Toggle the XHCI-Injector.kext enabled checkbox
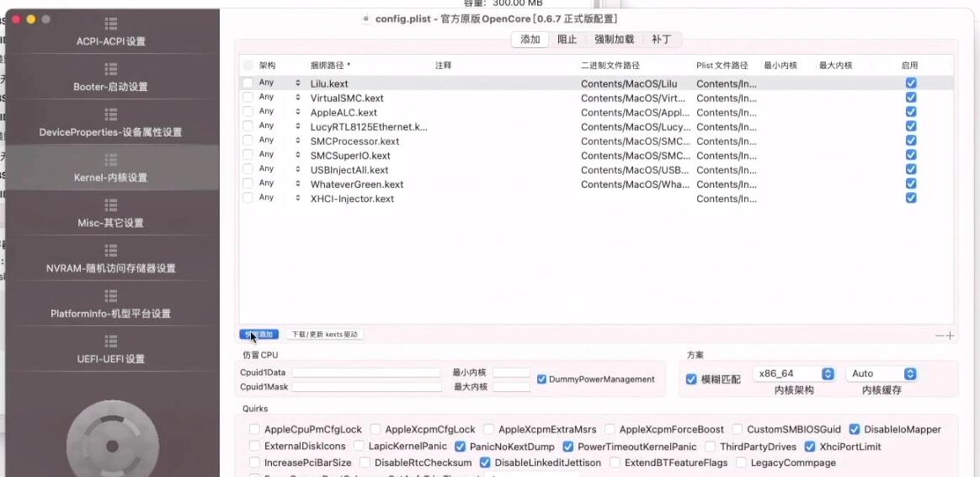Image resolution: width=980 pixels, height=477 pixels. point(911,198)
